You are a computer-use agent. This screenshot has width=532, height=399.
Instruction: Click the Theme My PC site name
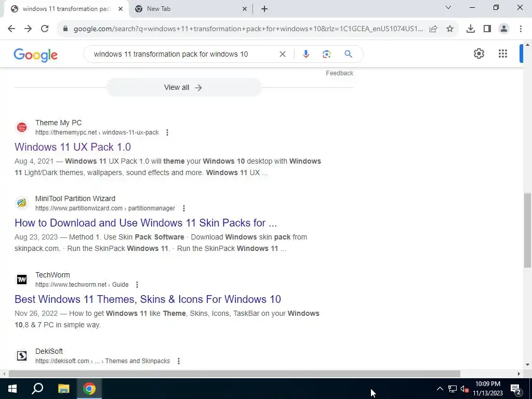(x=58, y=123)
